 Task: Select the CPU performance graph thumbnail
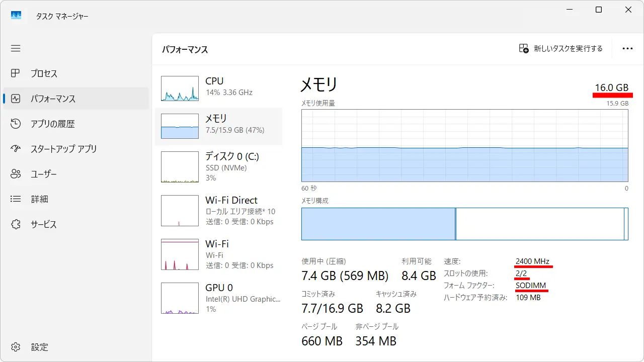coord(180,88)
